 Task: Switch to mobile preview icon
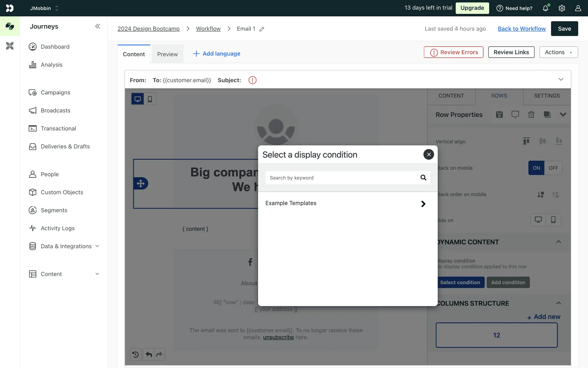coord(150,99)
